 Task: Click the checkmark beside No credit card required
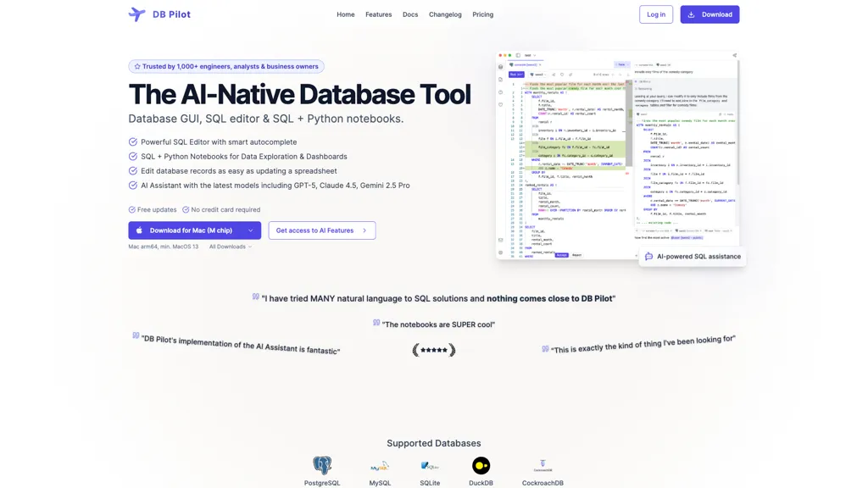(185, 209)
